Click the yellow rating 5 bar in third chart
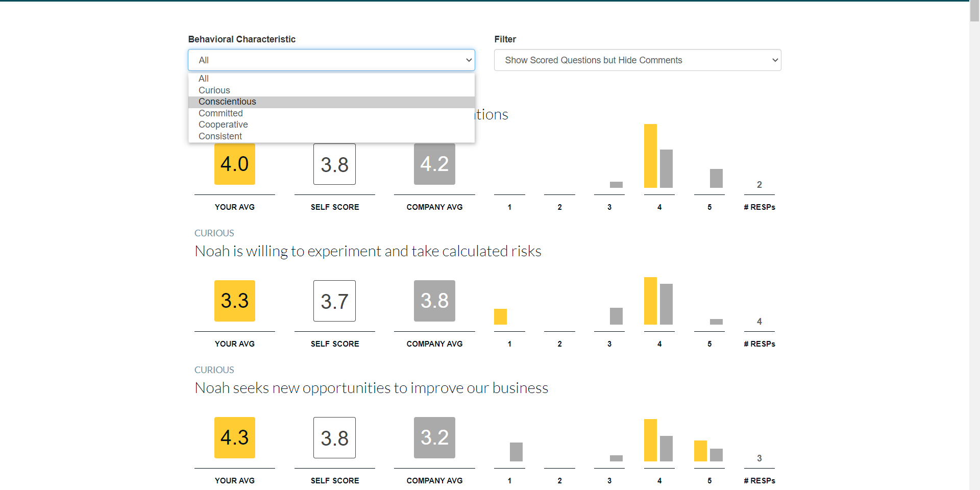 (700, 451)
